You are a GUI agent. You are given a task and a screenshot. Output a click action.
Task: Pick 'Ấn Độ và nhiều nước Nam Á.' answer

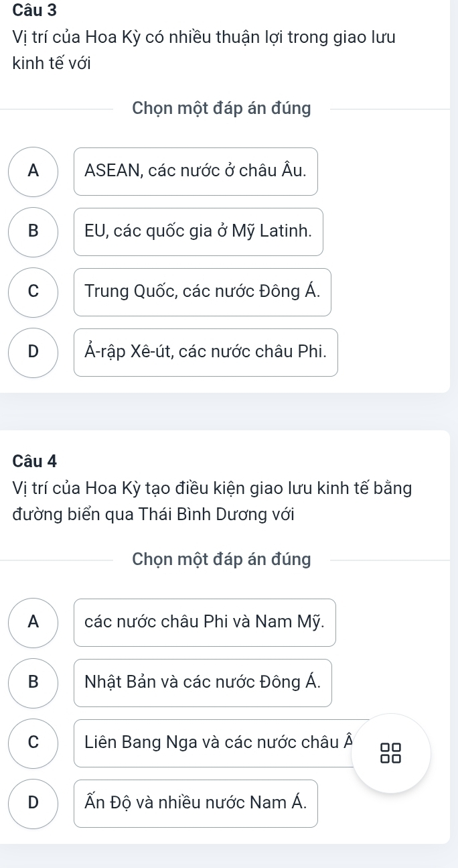tap(196, 804)
